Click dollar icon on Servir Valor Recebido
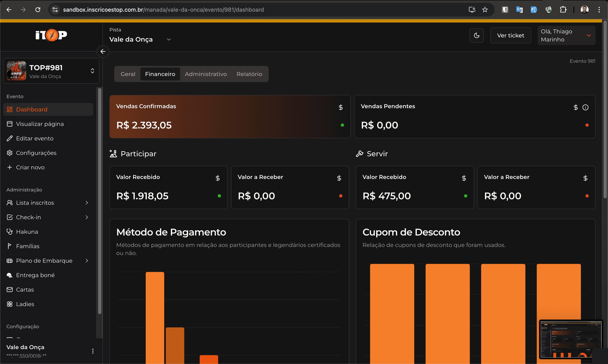The width and height of the screenshot is (608, 364). (x=464, y=178)
